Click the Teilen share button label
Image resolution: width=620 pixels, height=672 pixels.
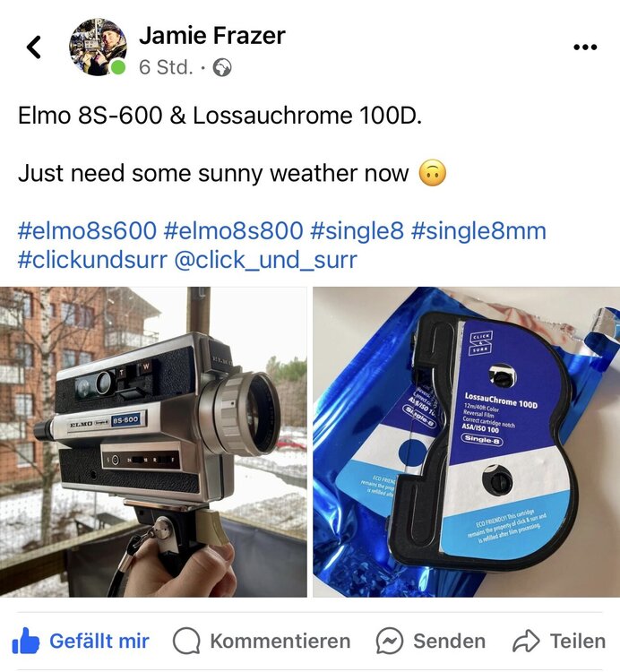578,642
